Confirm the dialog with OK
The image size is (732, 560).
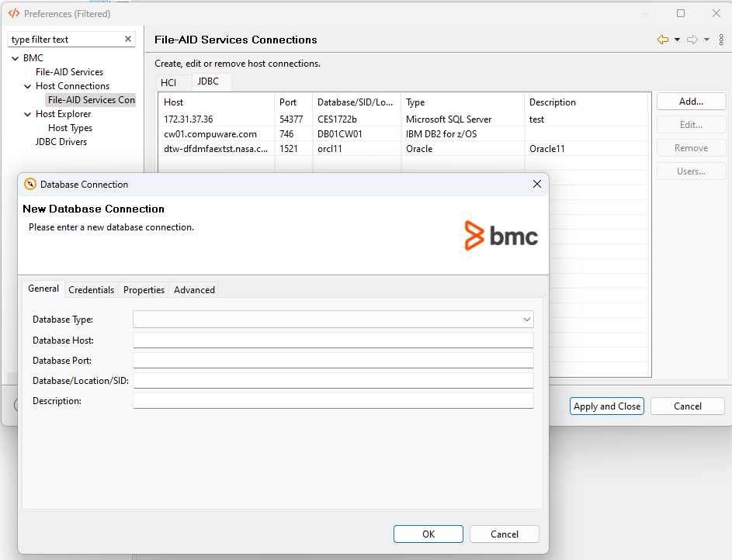click(428, 534)
